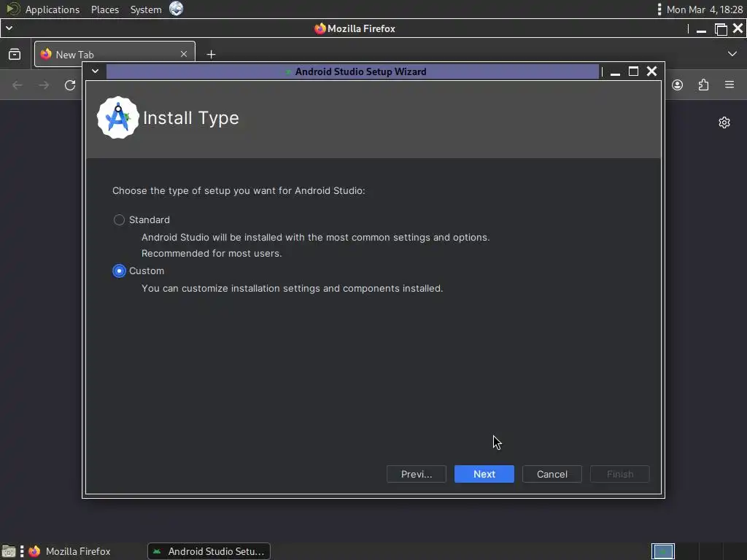Open the Setup Wizard window menu chevron
The width and height of the screenshot is (747, 560).
tap(96, 71)
